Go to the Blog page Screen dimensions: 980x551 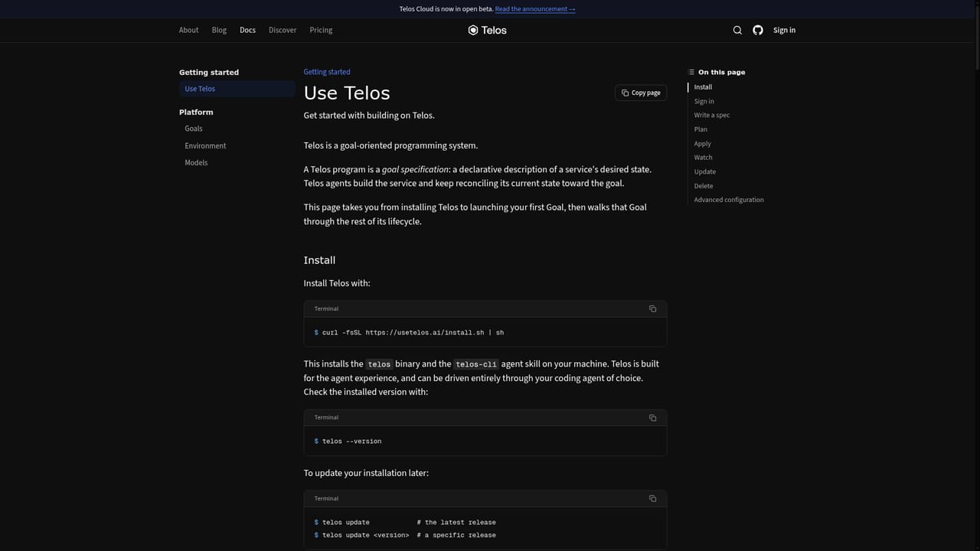tap(219, 30)
